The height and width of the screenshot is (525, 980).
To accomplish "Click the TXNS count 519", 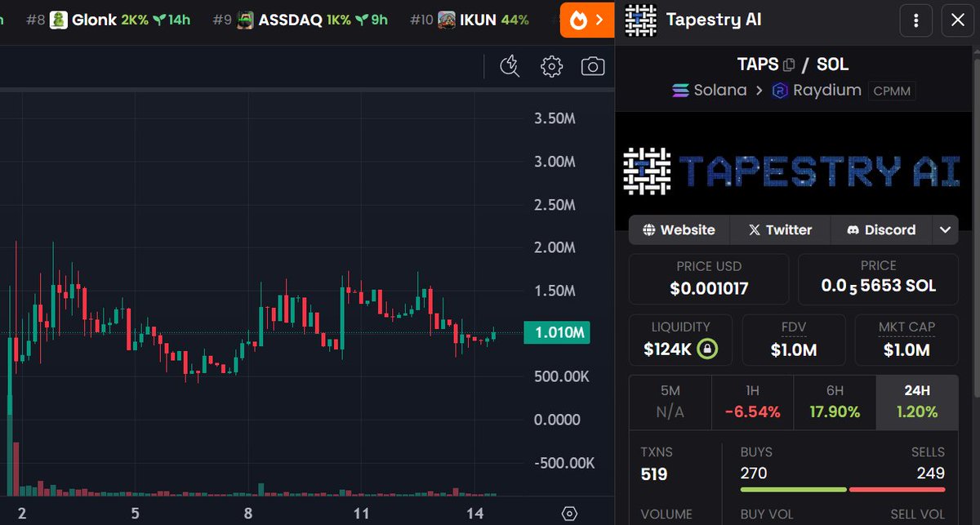I will [x=654, y=474].
